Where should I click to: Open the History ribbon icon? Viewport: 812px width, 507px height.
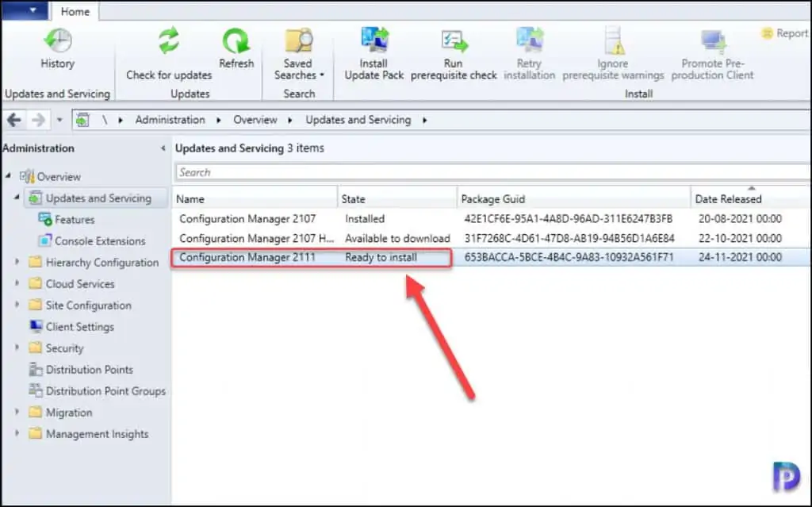(57, 40)
